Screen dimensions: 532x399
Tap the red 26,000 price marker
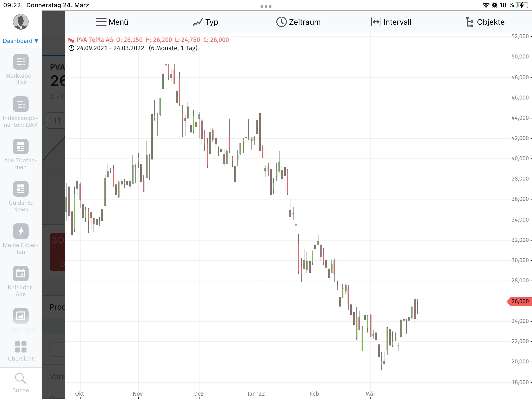[x=520, y=301]
